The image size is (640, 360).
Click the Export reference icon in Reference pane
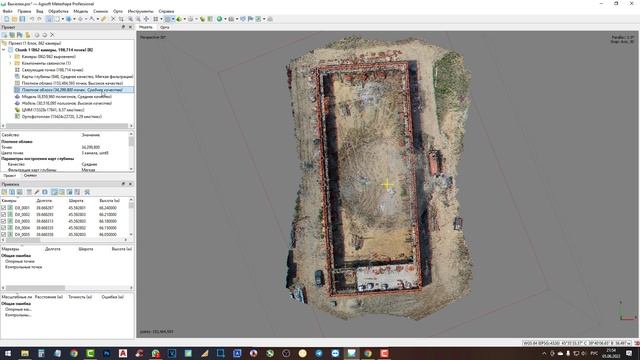point(12,192)
